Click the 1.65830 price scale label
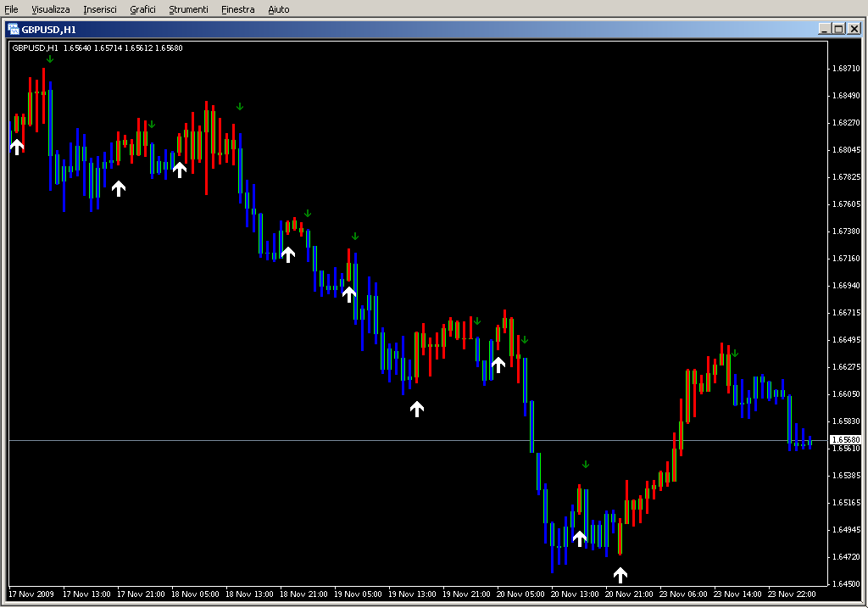The width and height of the screenshot is (868, 608). click(x=847, y=421)
